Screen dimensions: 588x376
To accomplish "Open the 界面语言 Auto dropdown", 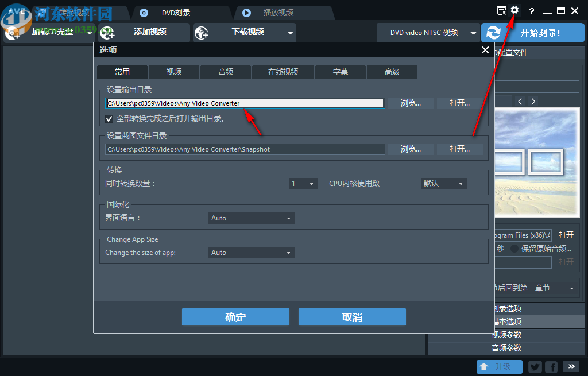I will coord(251,218).
